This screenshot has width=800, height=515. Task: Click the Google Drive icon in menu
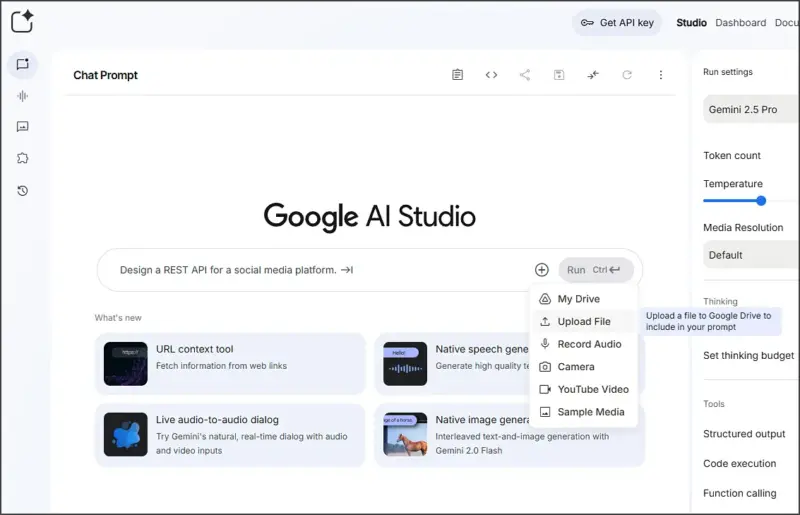click(x=545, y=299)
